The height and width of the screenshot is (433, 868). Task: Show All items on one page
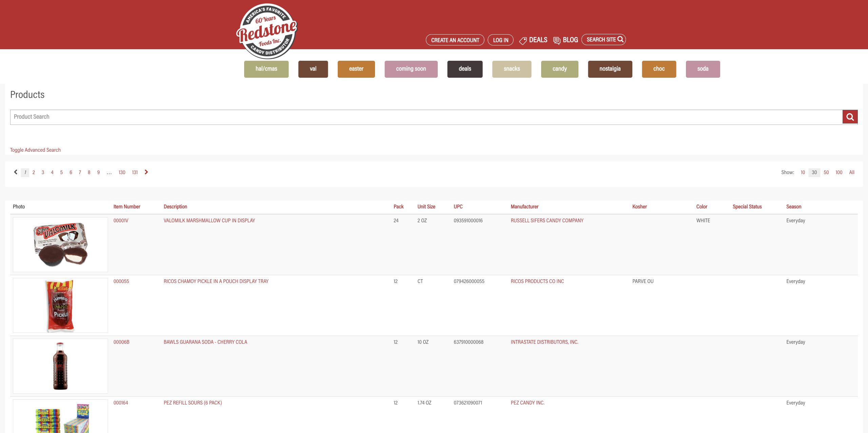852,172
